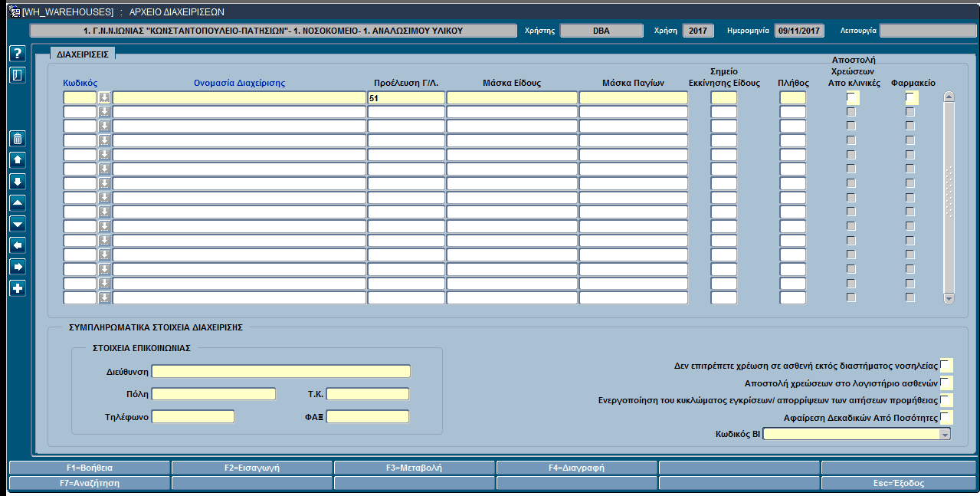Click the empty Λειτουργία field
This screenshot has width=980, height=496.
(x=928, y=31)
